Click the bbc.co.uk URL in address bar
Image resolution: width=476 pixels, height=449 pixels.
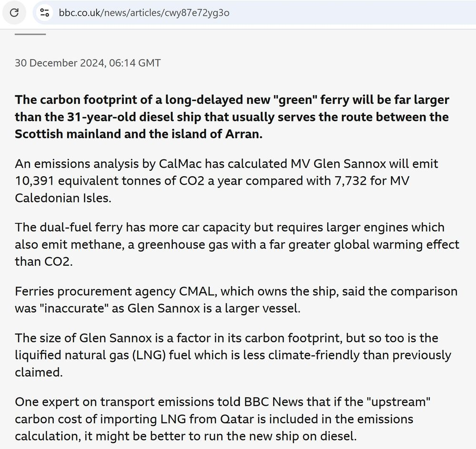click(144, 12)
